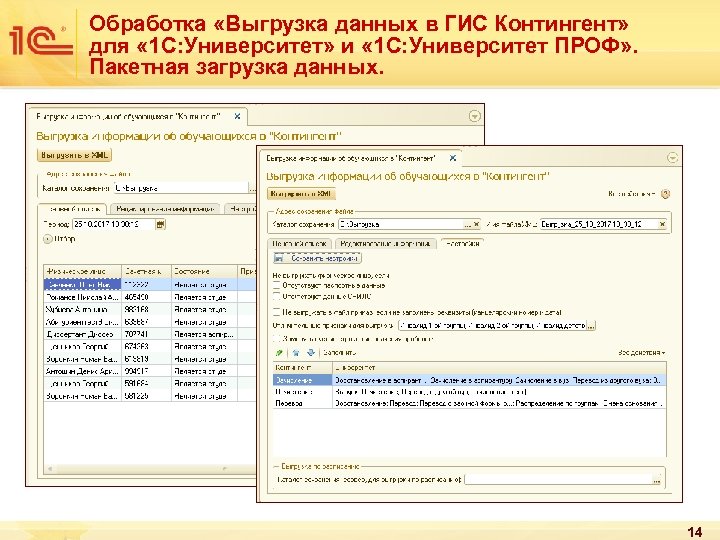Click the middle toolbar icon between pencil and refresh
The height and width of the screenshot is (540, 720).
296,353
